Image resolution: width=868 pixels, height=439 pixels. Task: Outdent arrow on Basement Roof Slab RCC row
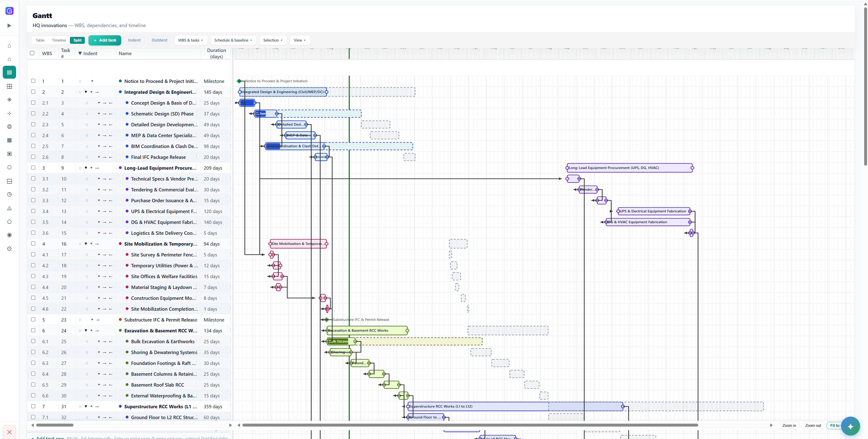(x=111, y=385)
